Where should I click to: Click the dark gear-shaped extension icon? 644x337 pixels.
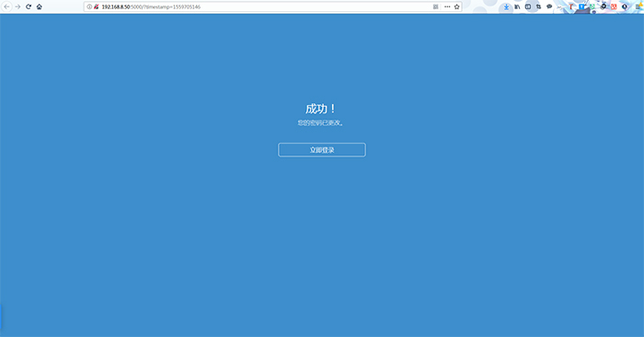click(x=604, y=6)
